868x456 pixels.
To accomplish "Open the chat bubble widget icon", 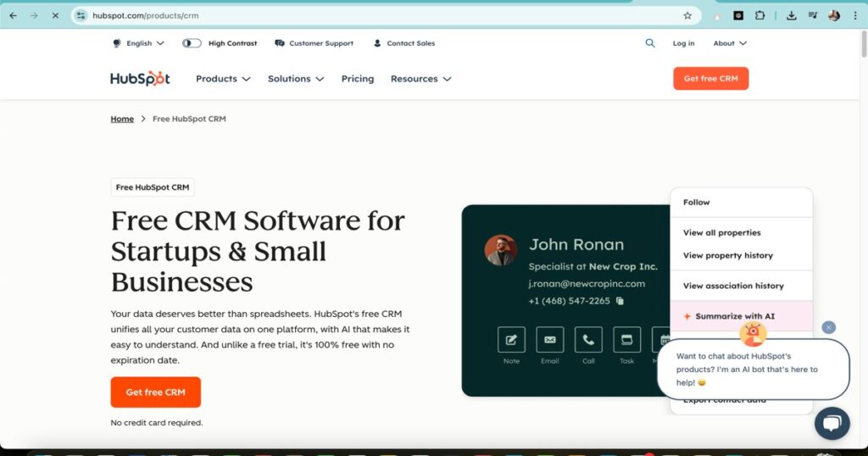I will click(832, 423).
